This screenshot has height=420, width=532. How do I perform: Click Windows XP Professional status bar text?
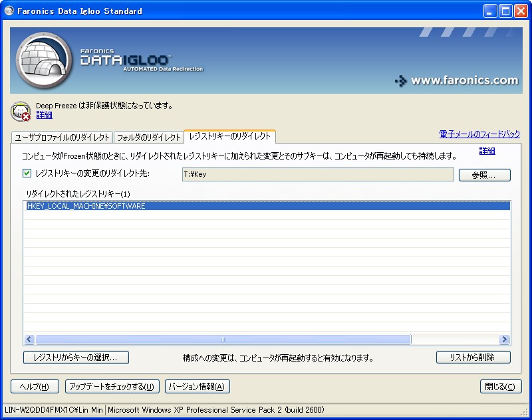point(215,410)
